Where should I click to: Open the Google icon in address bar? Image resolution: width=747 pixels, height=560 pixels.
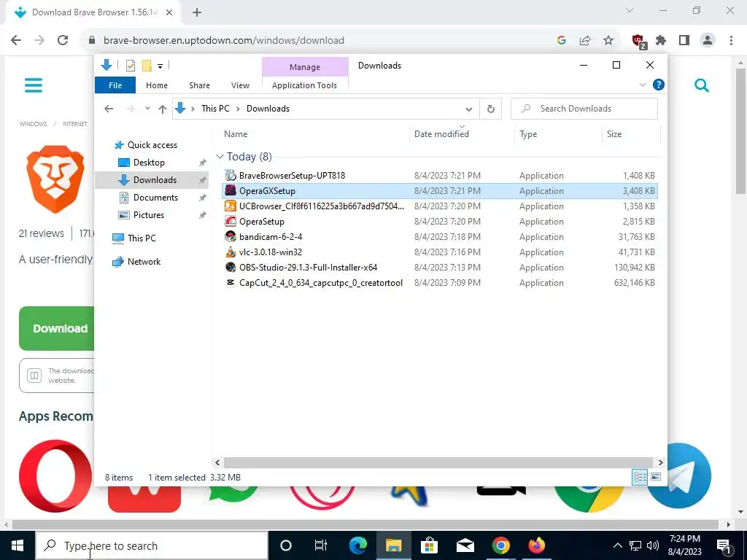(x=562, y=41)
